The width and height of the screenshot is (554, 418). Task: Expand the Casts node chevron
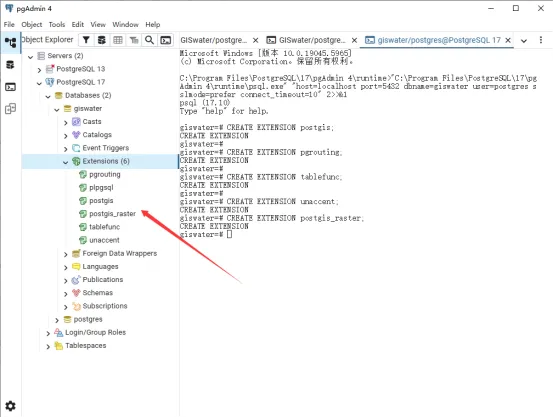[65, 123]
